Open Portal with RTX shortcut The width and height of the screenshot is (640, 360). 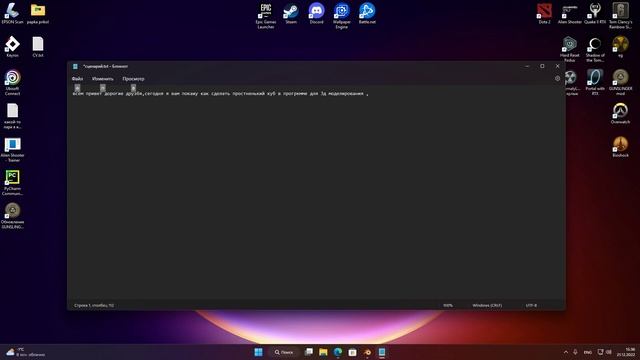pyautogui.click(x=595, y=82)
